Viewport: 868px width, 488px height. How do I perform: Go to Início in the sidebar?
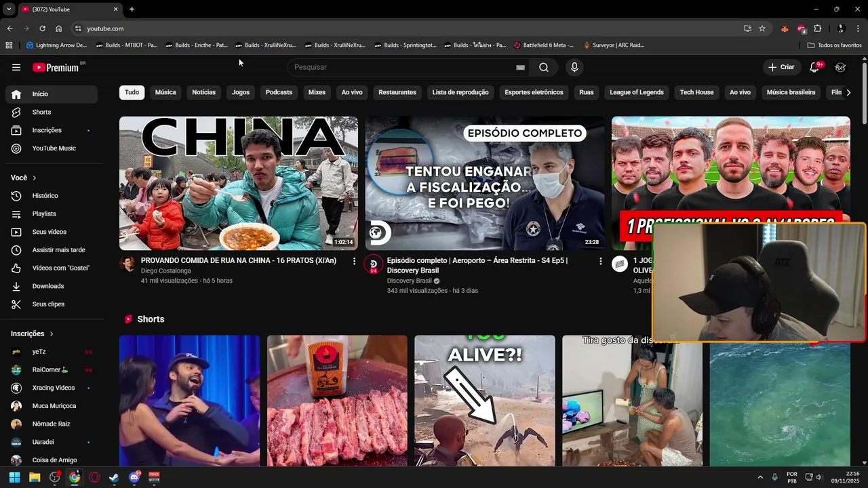[52, 94]
